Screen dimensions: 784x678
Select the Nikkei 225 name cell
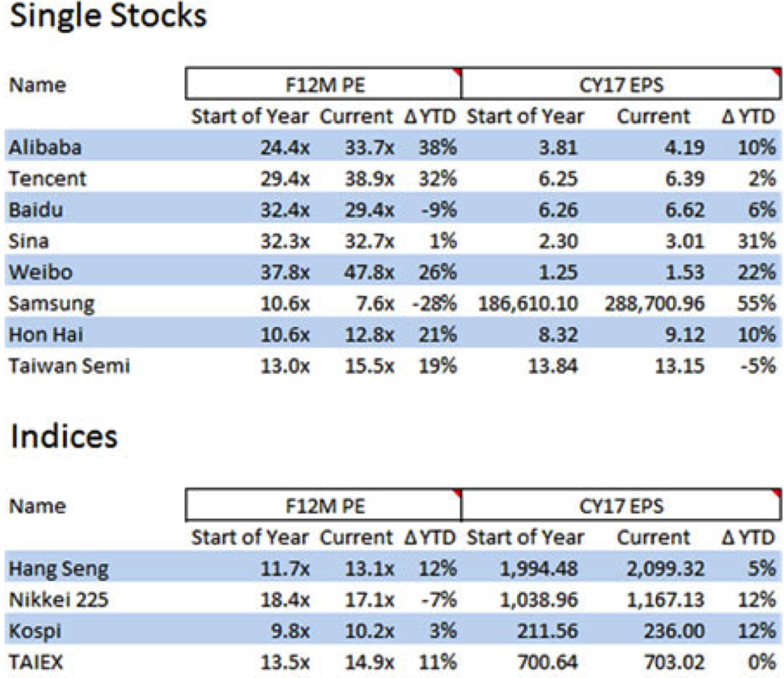(58, 601)
